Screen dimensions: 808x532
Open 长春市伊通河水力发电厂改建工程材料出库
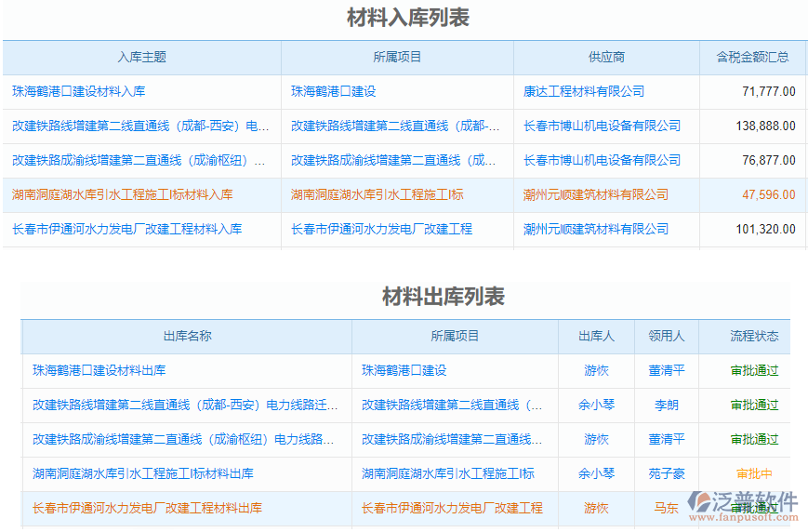(x=147, y=509)
